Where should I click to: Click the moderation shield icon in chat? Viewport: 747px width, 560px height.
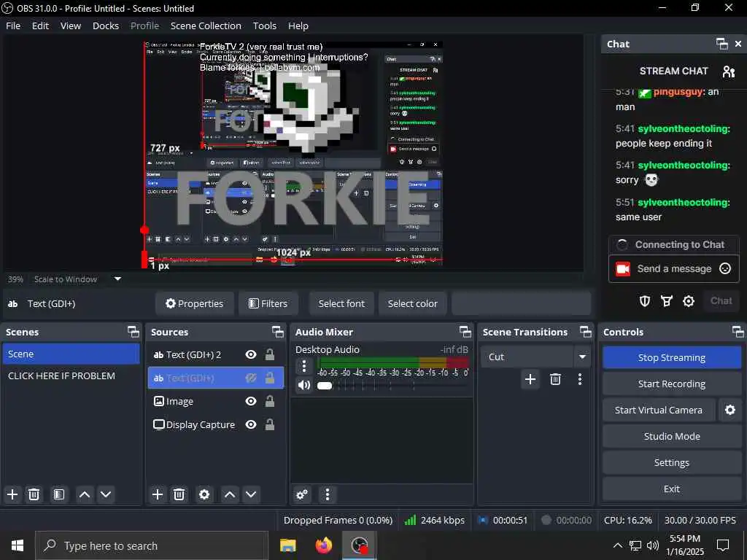[x=645, y=301]
